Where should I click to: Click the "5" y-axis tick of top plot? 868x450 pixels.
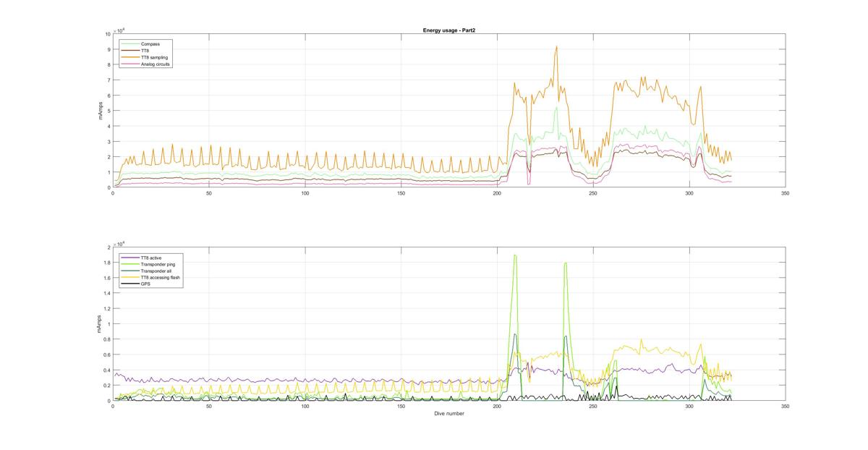[x=109, y=111]
